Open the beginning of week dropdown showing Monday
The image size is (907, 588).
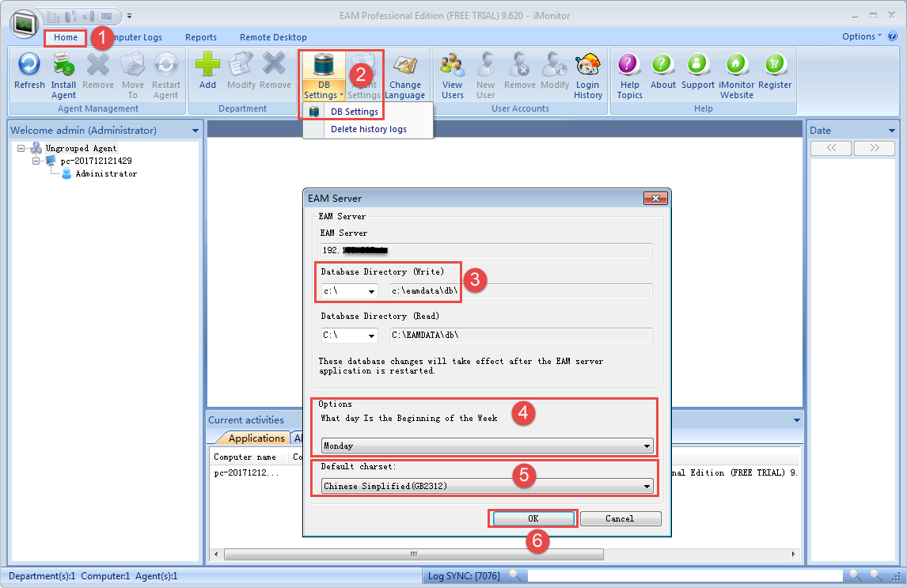click(x=487, y=446)
